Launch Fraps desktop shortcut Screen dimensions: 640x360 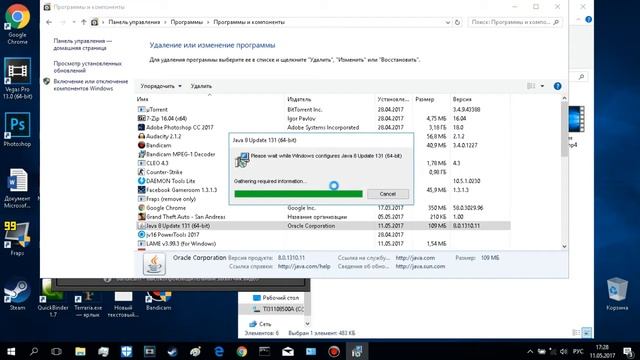coord(17,239)
